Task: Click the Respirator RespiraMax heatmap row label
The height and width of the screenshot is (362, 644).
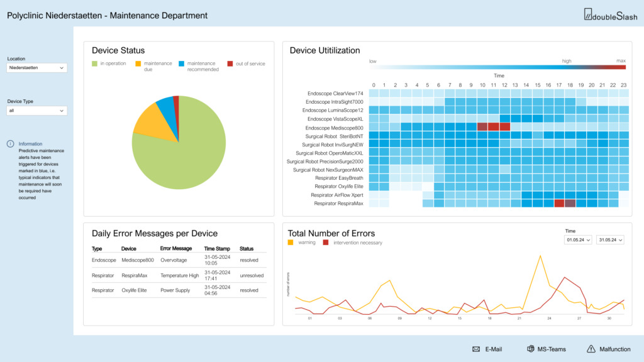Action: click(339, 204)
